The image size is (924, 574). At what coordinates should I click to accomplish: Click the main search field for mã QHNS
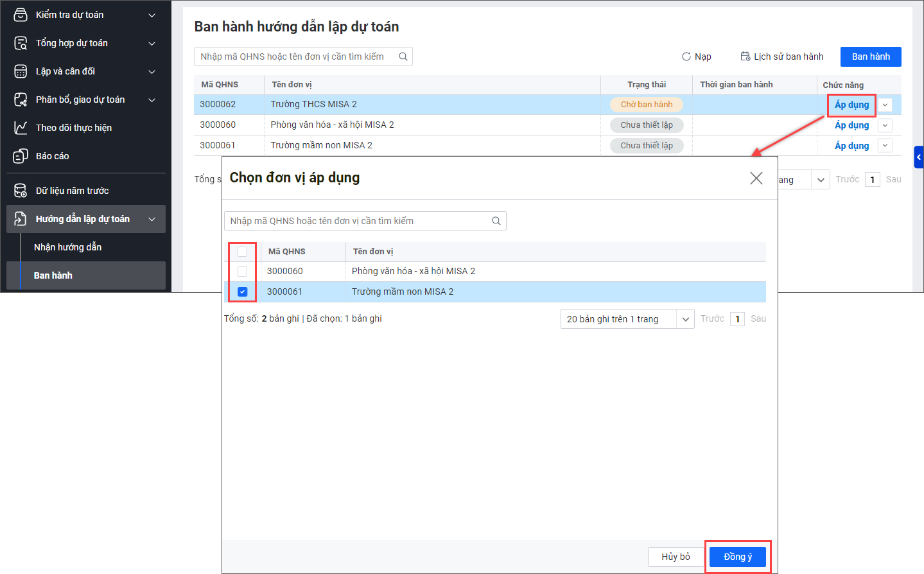click(295, 57)
